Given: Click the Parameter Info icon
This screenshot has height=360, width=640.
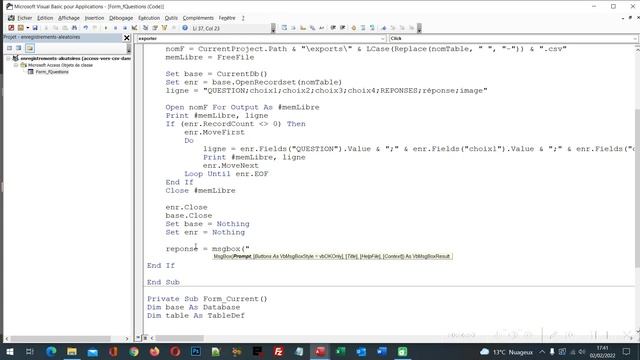Looking at the screenshot, I should pos(312,28).
